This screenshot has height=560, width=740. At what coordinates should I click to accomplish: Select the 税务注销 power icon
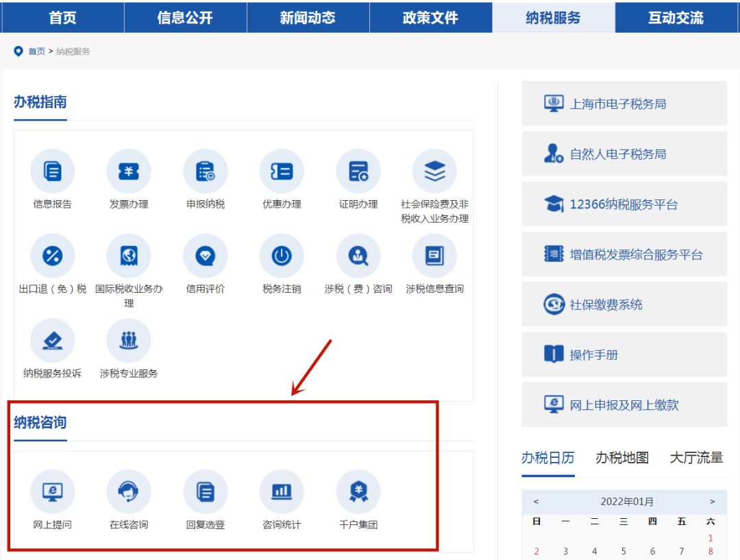[x=282, y=256]
